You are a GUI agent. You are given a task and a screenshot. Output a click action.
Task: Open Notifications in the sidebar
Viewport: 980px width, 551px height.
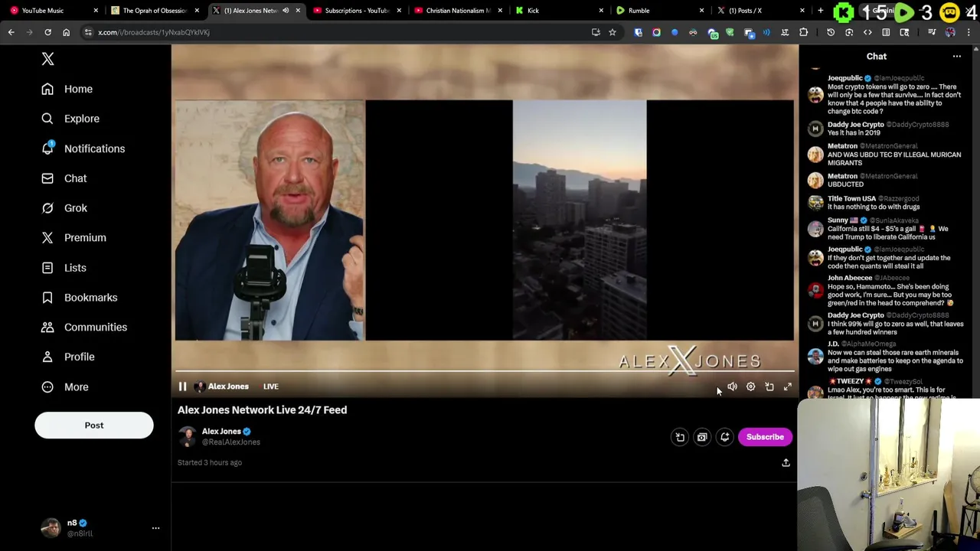pyautogui.click(x=83, y=148)
